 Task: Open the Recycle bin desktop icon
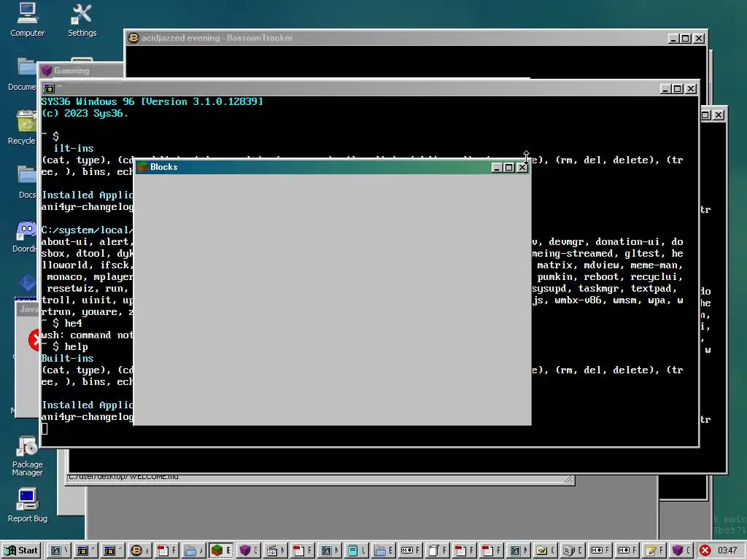tap(22, 127)
